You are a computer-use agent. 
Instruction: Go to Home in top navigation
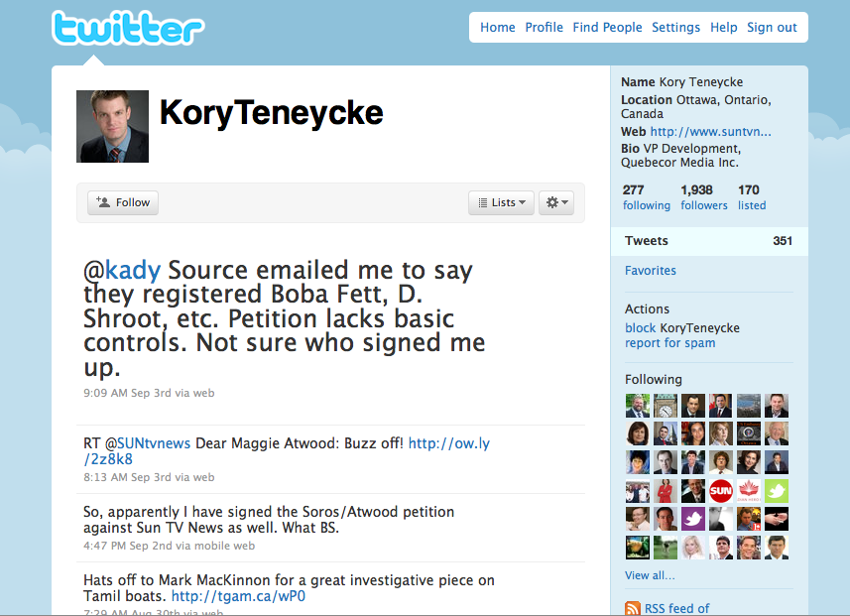[497, 28]
